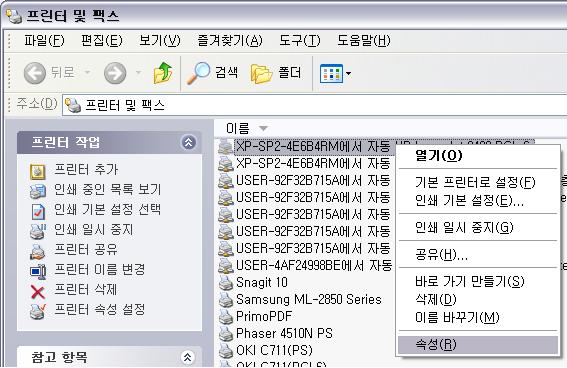Click the 프린터 추가 icon in sidebar
567x368 pixels.
point(38,172)
